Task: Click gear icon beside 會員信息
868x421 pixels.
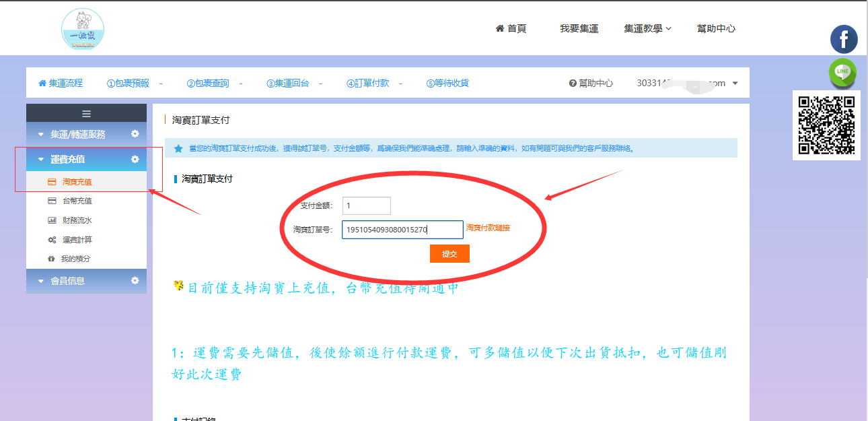Action: [135, 280]
